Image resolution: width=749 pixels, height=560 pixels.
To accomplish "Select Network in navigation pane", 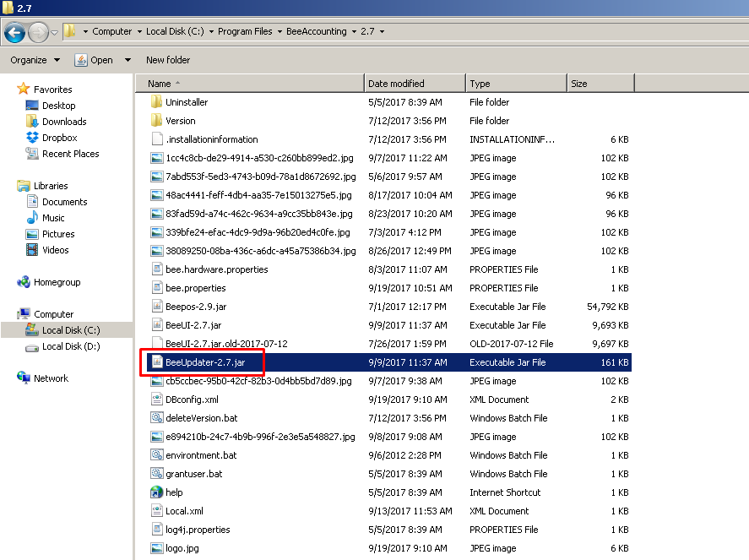I will [x=52, y=378].
